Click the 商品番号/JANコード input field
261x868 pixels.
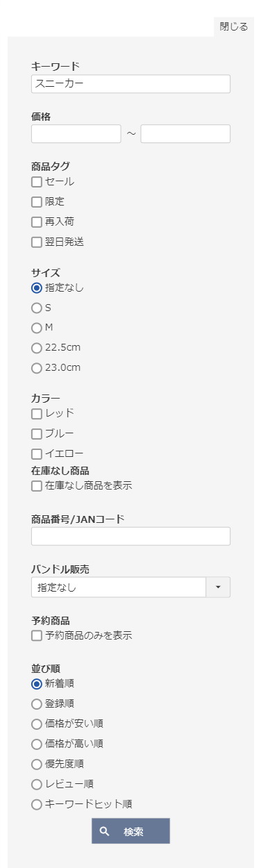coord(130,536)
